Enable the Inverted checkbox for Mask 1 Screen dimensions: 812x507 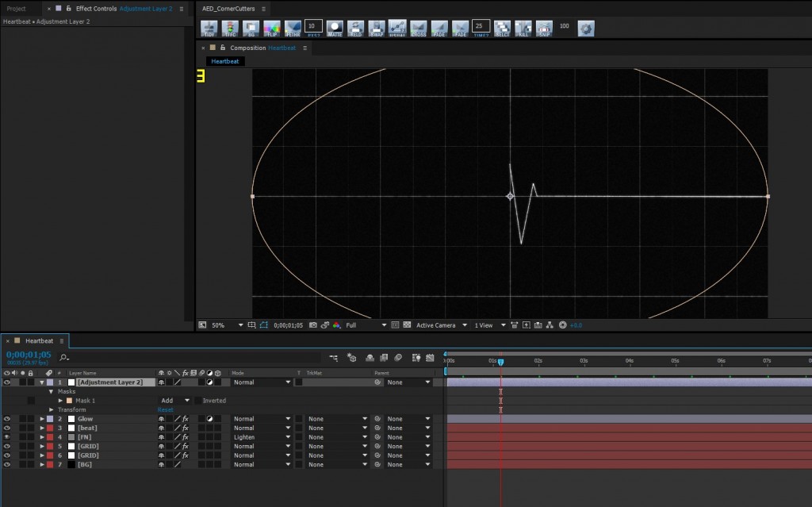click(x=198, y=401)
